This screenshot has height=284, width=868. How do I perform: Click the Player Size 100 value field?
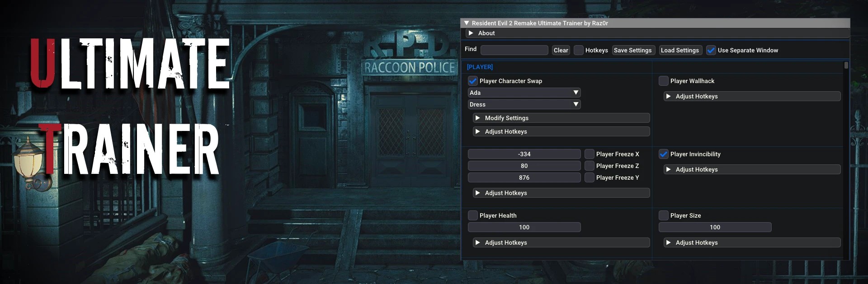(715, 227)
